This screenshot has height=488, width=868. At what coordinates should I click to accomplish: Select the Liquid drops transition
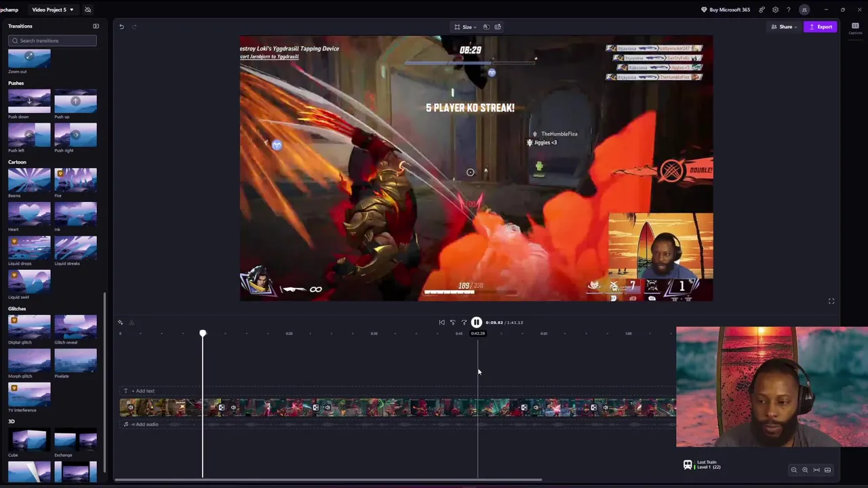click(29, 247)
